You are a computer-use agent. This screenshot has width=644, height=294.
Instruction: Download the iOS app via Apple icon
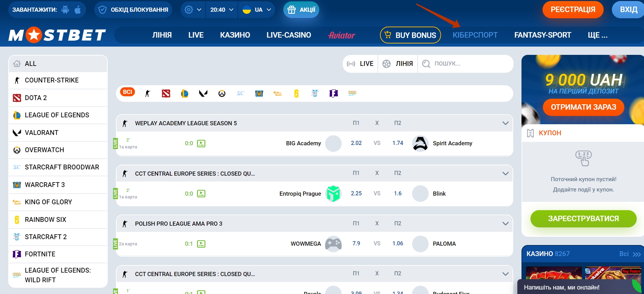pyautogui.click(x=78, y=10)
